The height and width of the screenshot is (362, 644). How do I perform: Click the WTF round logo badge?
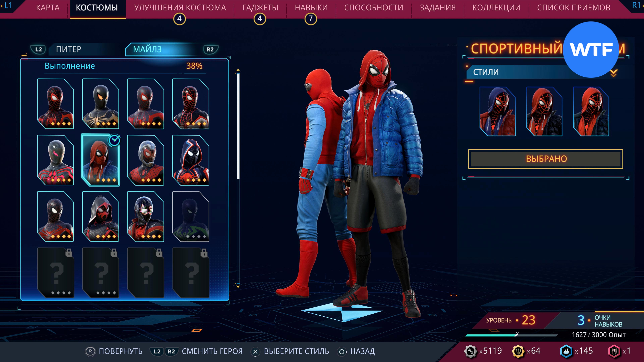(591, 50)
